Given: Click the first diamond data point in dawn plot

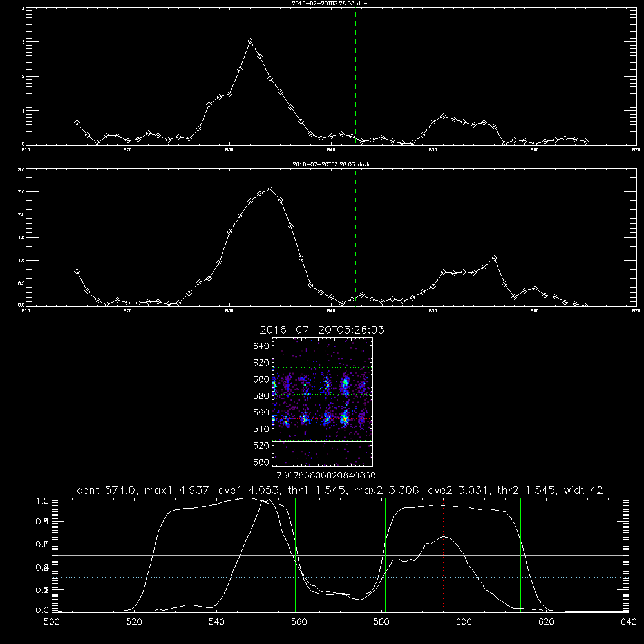Looking at the screenshot, I should point(77,123).
